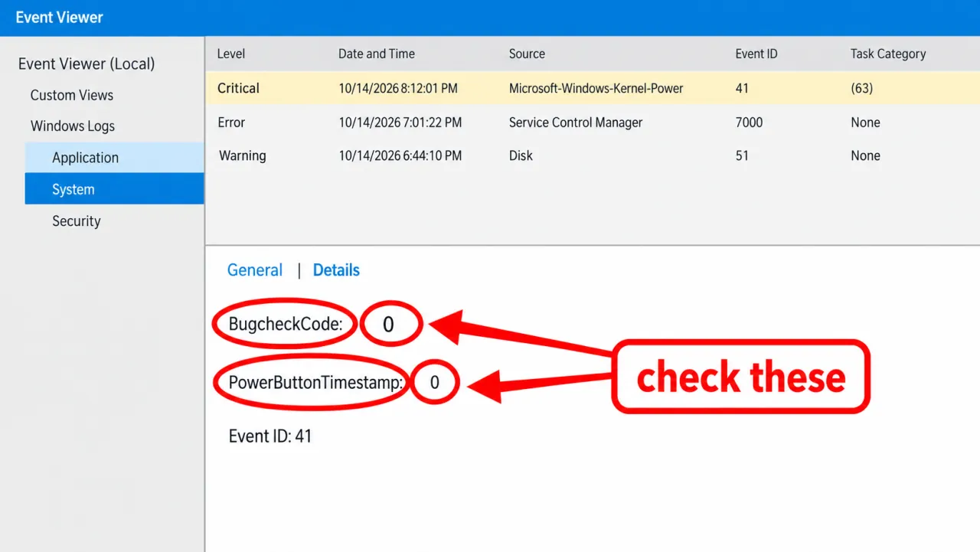Switch to the Details tab
The image size is (980, 552).
[336, 270]
